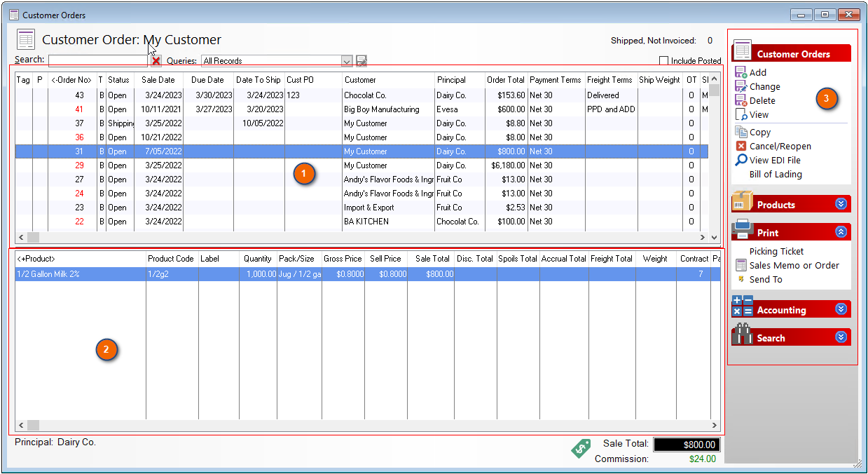Click the Add order icon
Viewport: 868px width, 474px height.
tap(740, 72)
